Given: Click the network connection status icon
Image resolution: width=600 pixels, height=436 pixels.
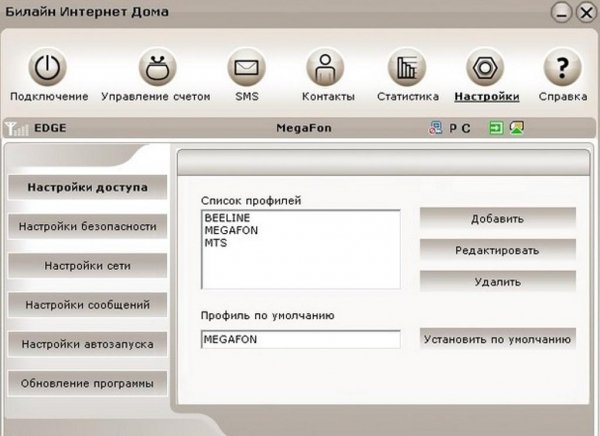Looking at the screenshot, I should pos(435,128).
